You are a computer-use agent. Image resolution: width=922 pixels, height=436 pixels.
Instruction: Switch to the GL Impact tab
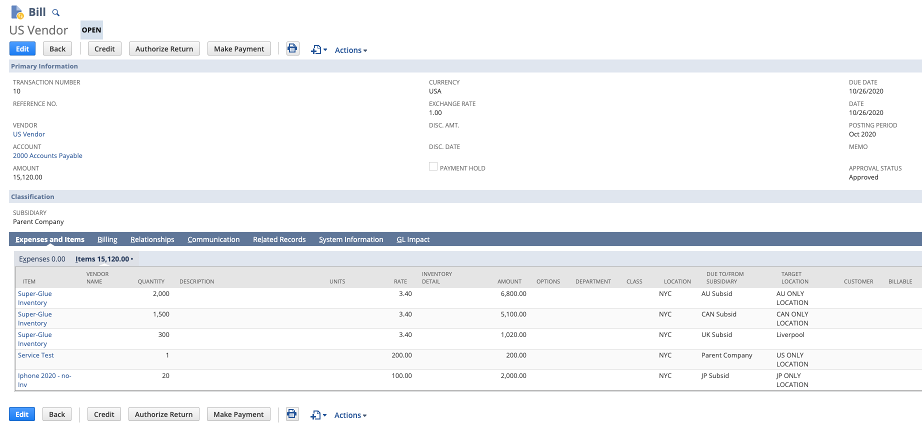pos(413,240)
